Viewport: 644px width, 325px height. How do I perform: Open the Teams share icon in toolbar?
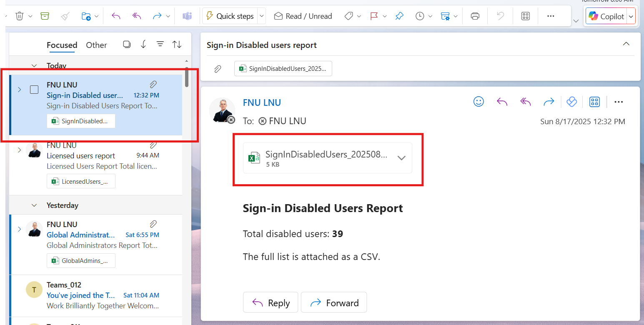point(187,16)
